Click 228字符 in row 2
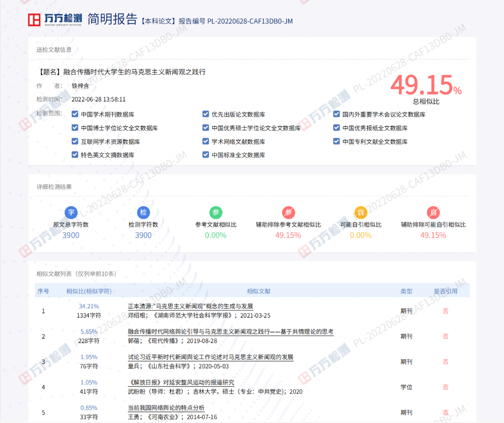Viewport: 504px width, 423px height. [x=89, y=341]
